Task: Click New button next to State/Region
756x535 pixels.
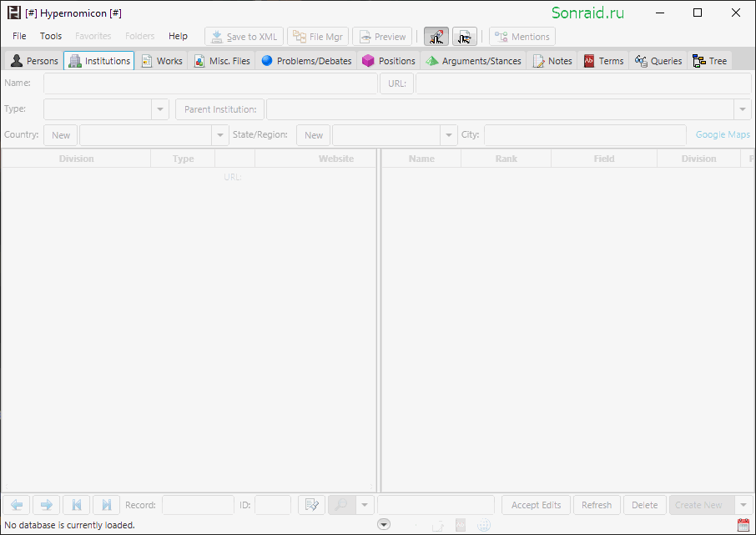Action: pyautogui.click(x=314, y=135)
